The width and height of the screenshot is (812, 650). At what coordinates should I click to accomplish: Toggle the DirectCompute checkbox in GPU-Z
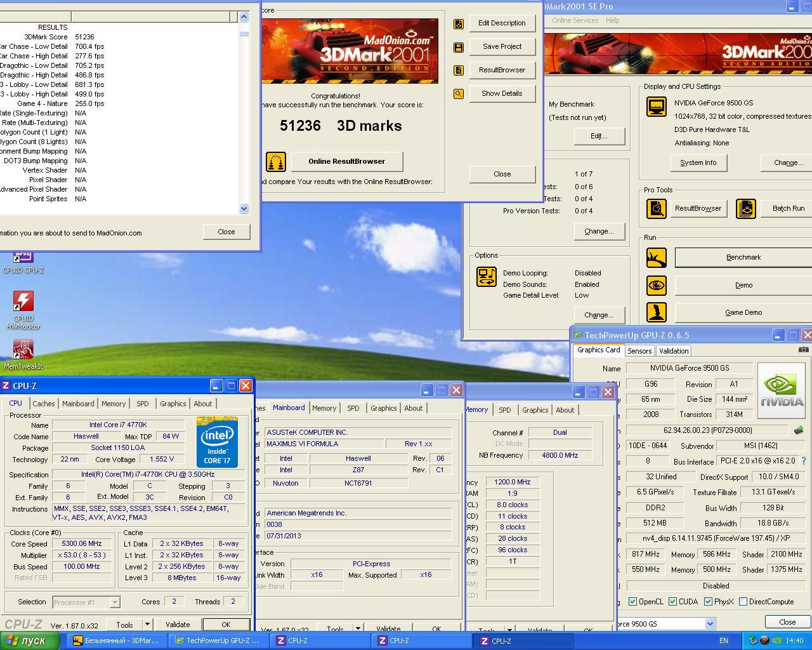click(743, 602)
